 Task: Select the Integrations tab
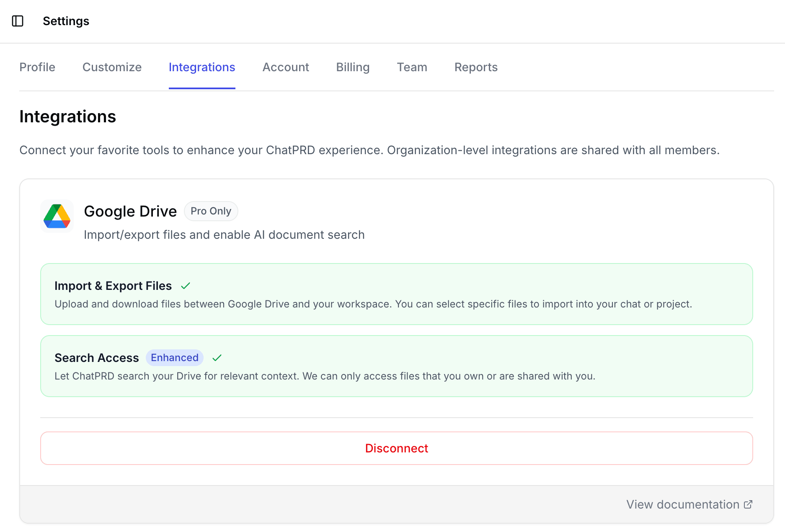point(202,67)
